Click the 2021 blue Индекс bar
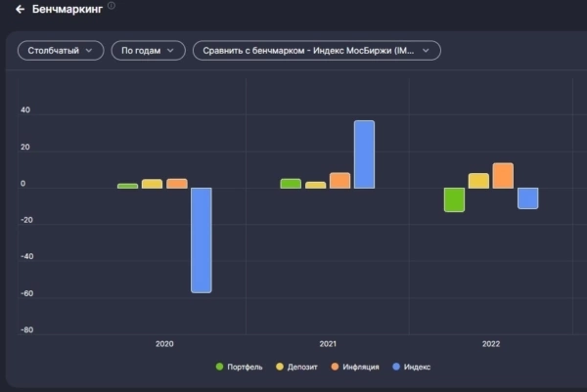The height and width of the screenshot is (392, 587). (364, 153)
